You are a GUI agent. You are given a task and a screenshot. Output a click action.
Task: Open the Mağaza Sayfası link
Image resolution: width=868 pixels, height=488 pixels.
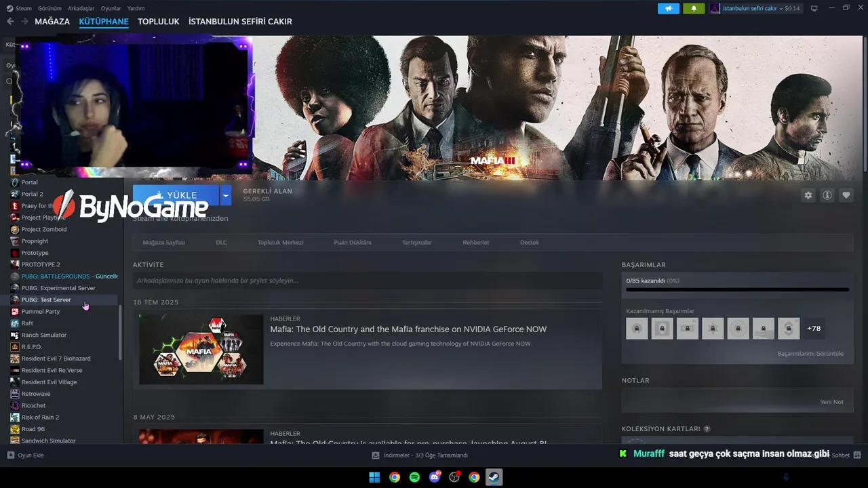[163, 242]
